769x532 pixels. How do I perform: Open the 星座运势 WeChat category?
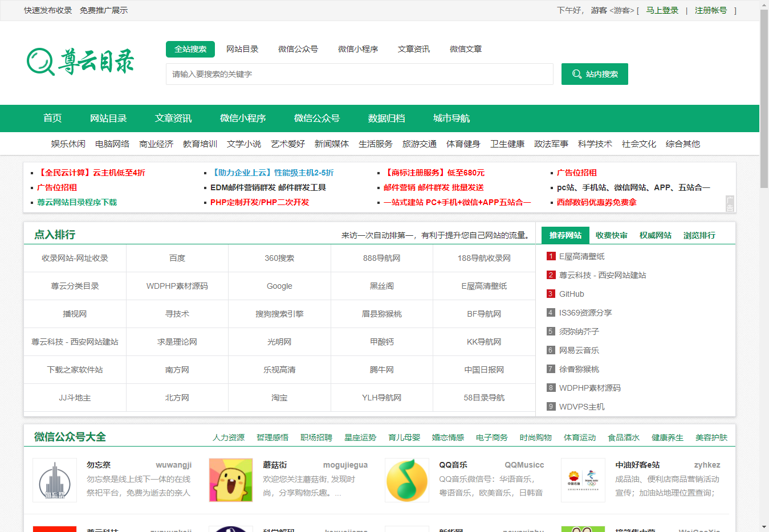tap(360, 437)
